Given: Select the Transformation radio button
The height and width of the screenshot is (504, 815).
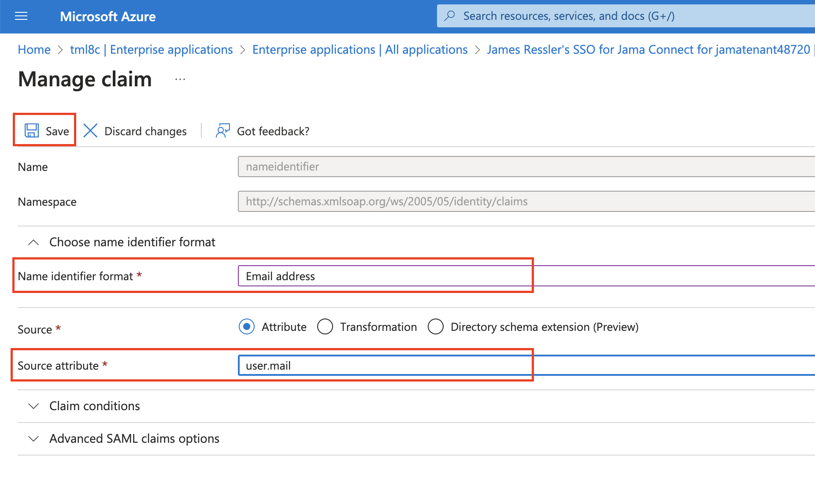Looking at the screenshot, I should tap(325, 327).
